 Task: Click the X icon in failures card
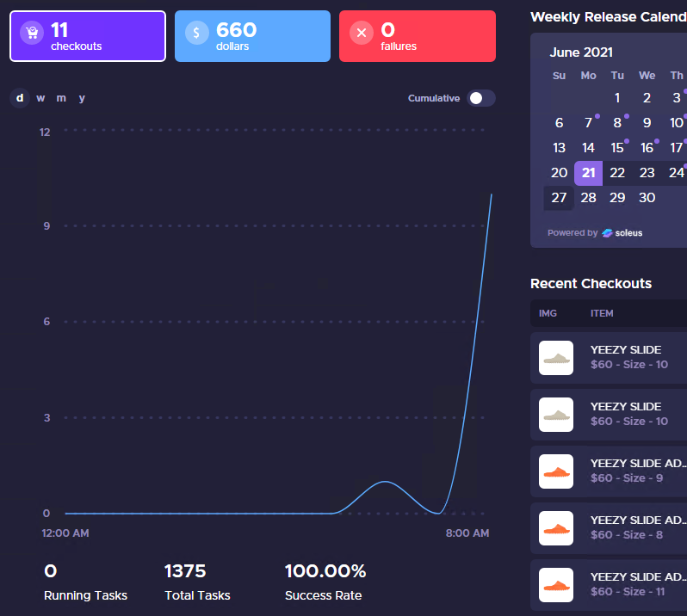coord(362,33)
